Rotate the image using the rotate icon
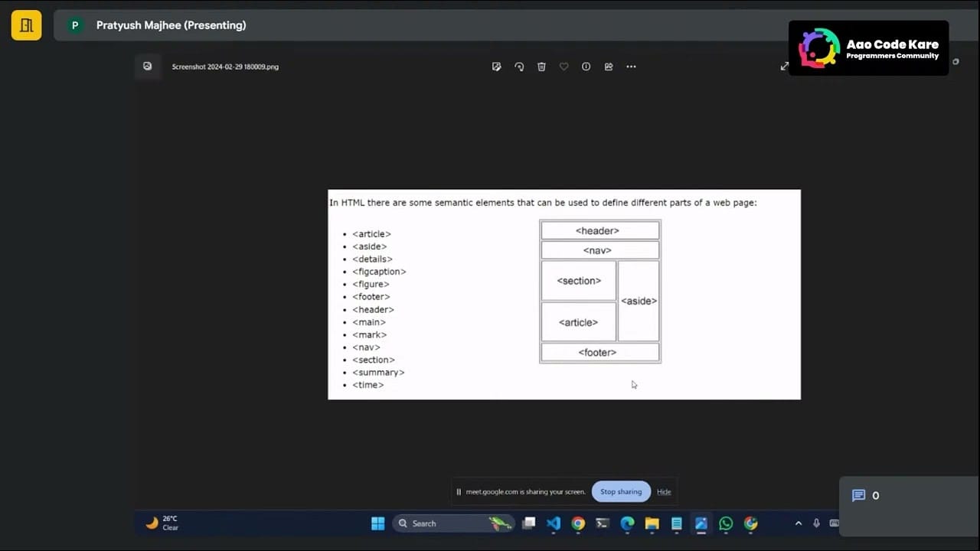980x551 pixels. click(x=519, y=67)
